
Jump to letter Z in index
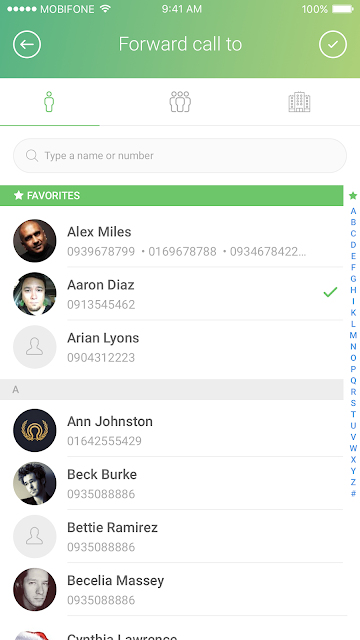(x=353, y=482)
